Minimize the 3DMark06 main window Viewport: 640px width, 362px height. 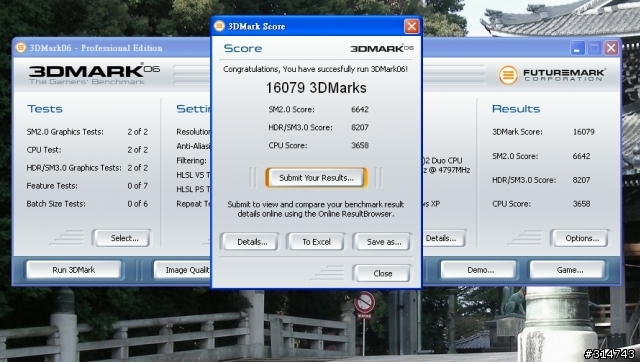pyautogui.click(x=577, y=48)
